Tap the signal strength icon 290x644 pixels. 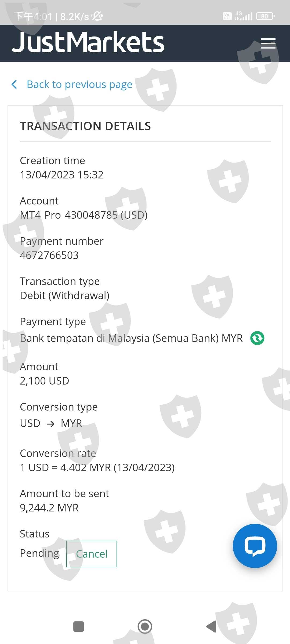244,16
